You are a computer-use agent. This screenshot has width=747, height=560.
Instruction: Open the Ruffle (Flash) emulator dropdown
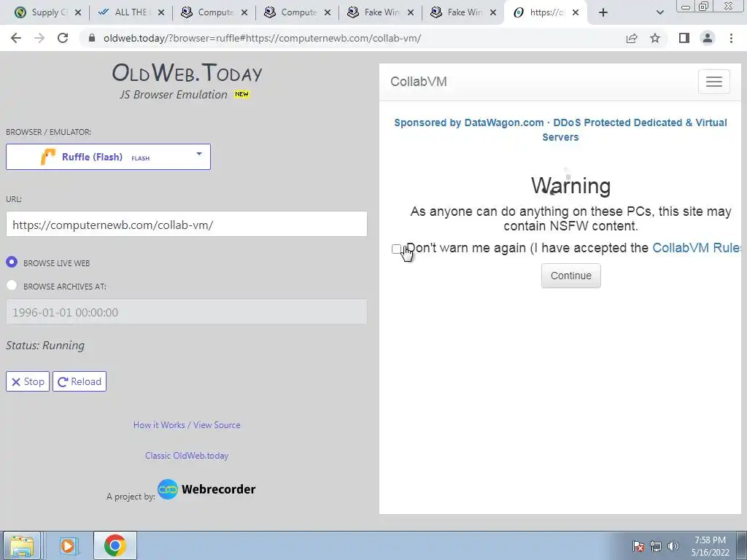[x=108, y=157]
